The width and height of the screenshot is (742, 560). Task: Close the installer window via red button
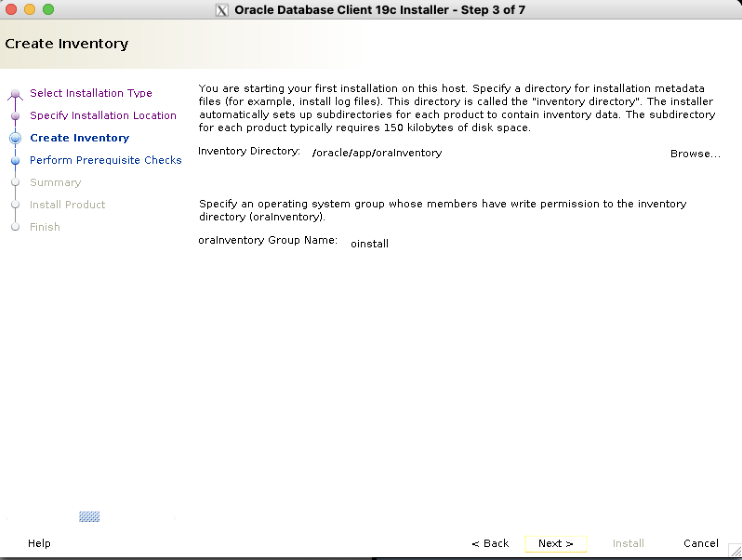pos(11,9)
